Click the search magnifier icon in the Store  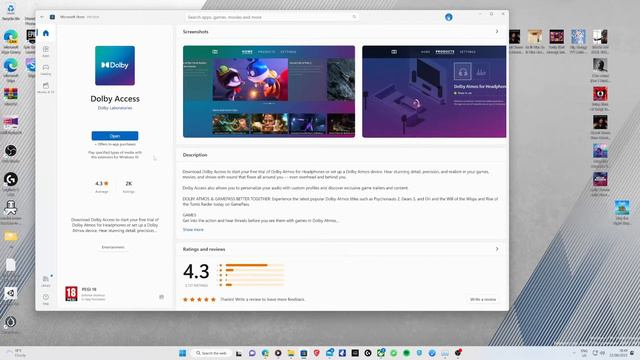[x=354, y=17]
